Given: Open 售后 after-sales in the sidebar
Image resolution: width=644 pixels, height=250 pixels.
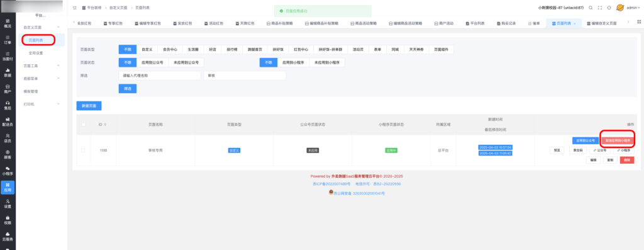Looking at the screenshot, I should click(8, 105).
